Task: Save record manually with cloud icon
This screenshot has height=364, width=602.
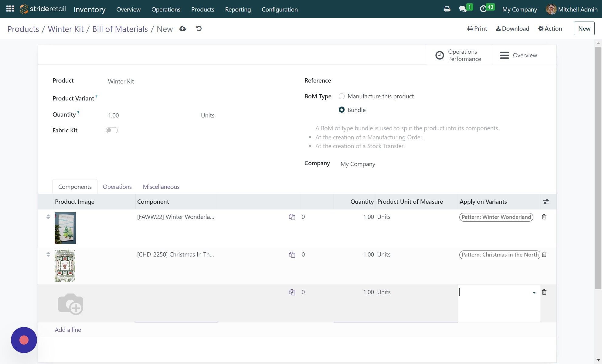Action: 182,29
